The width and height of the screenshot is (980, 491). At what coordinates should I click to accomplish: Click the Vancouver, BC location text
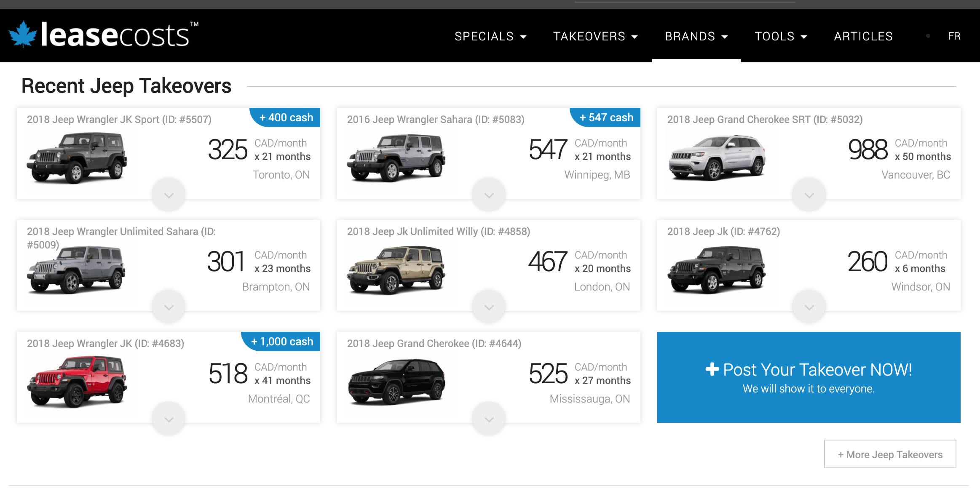(x=916, y=175)
